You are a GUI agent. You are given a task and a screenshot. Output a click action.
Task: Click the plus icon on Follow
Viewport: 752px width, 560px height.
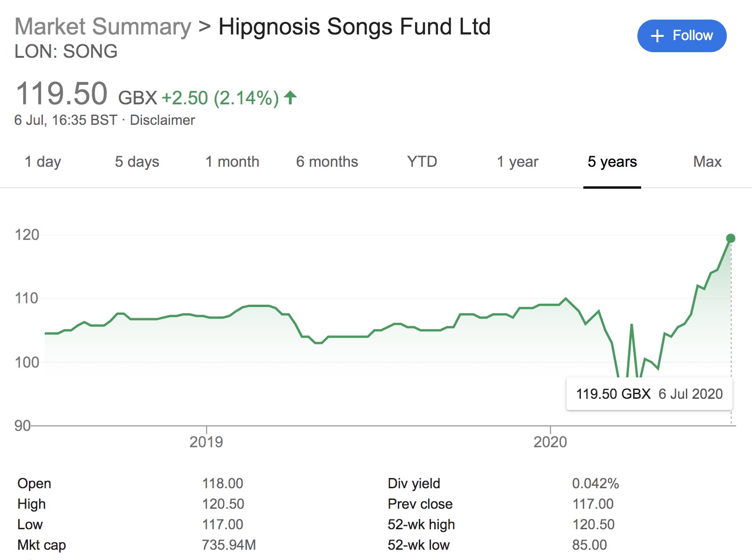point(657,36)
